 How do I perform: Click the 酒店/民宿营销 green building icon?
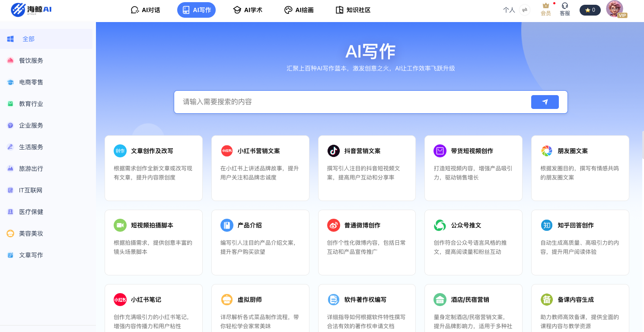[x=440, y=300]
